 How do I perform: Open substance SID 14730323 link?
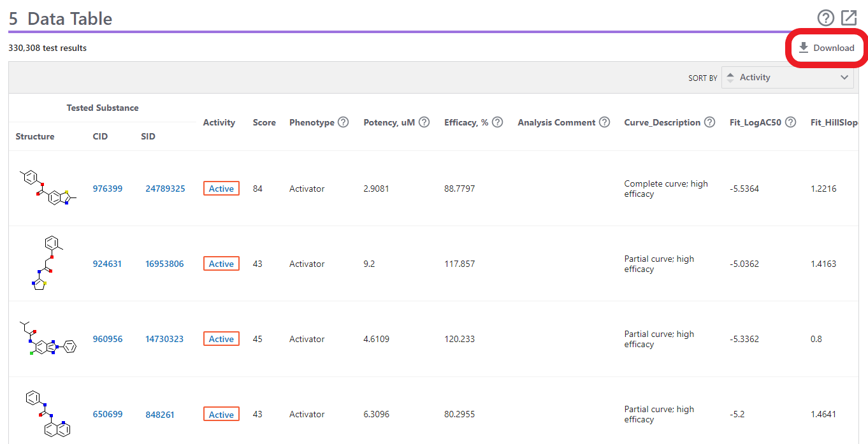coord(164,339)
